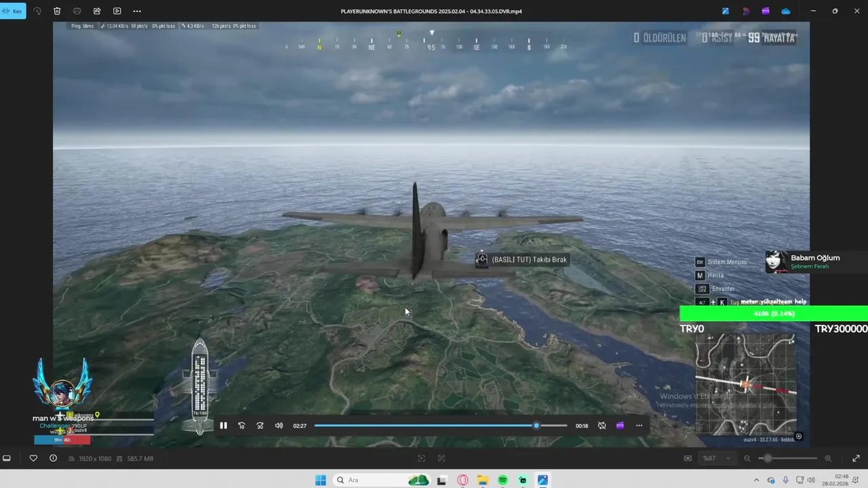Screen dimensions: 868x488
Task: Click the 585.7 MB file size text
Action: tap(140, 459)
